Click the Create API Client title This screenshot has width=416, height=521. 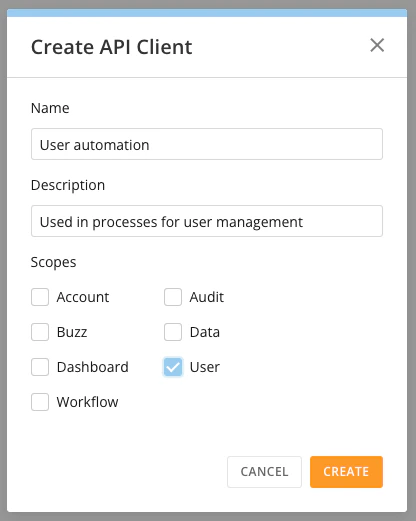(112, 47)
